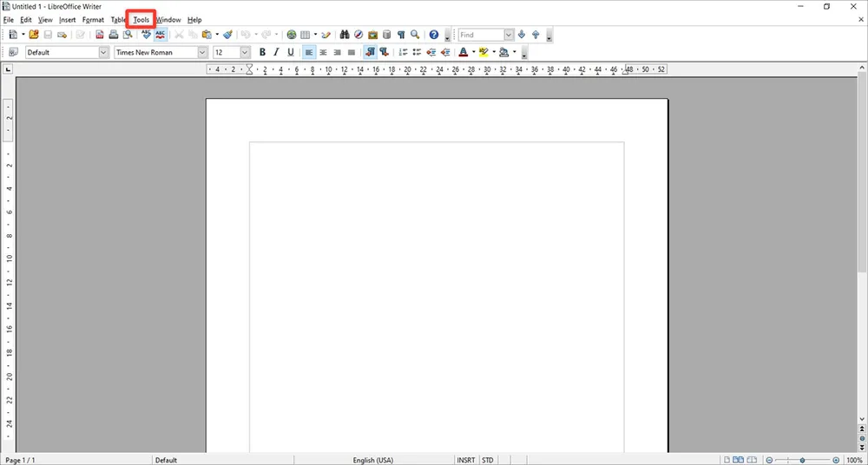Open the Find field history dropdown
The width and height of the screenshot is (868, 465).
coord(509,35)
